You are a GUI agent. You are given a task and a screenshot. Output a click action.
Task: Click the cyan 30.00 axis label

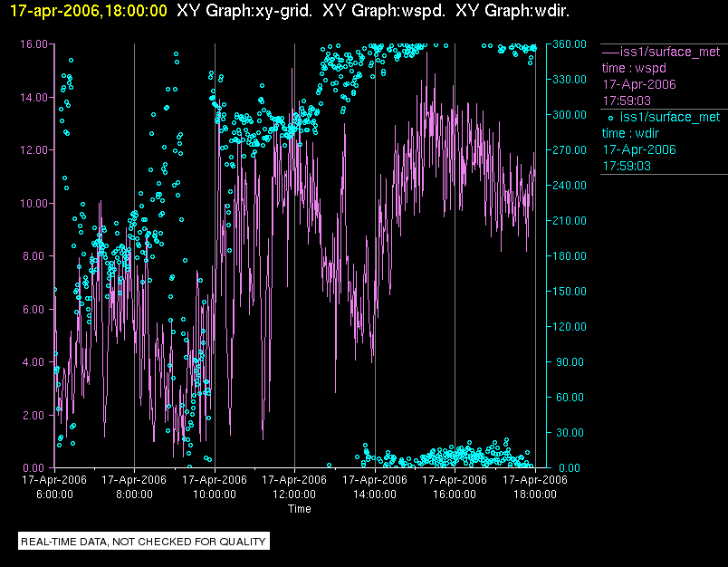click(571, 432)
